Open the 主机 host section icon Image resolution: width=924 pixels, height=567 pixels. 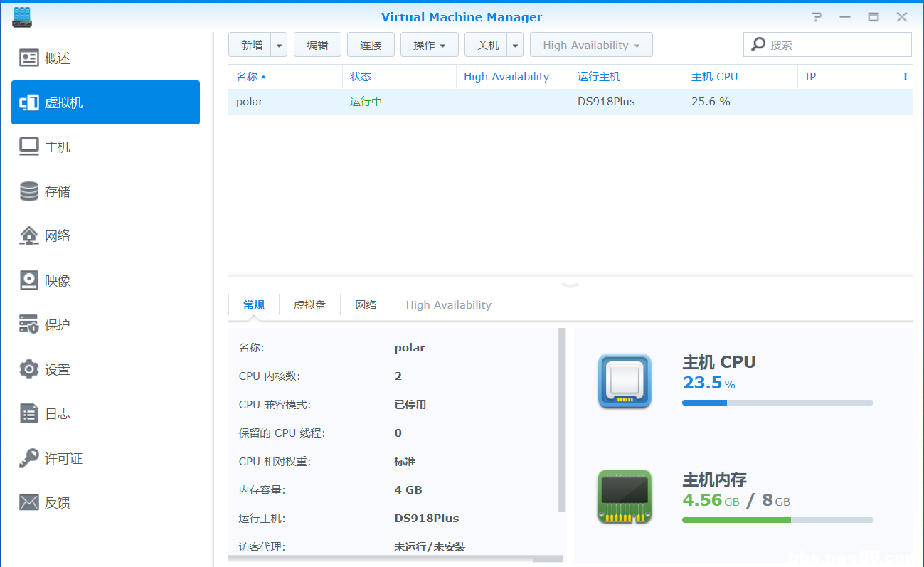[x=29, y=147]
